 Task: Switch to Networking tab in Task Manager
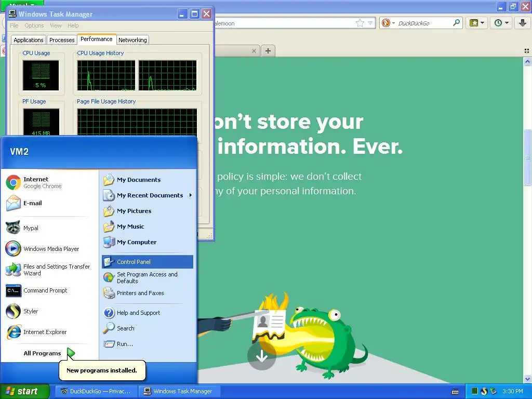[x=132, y=40]
